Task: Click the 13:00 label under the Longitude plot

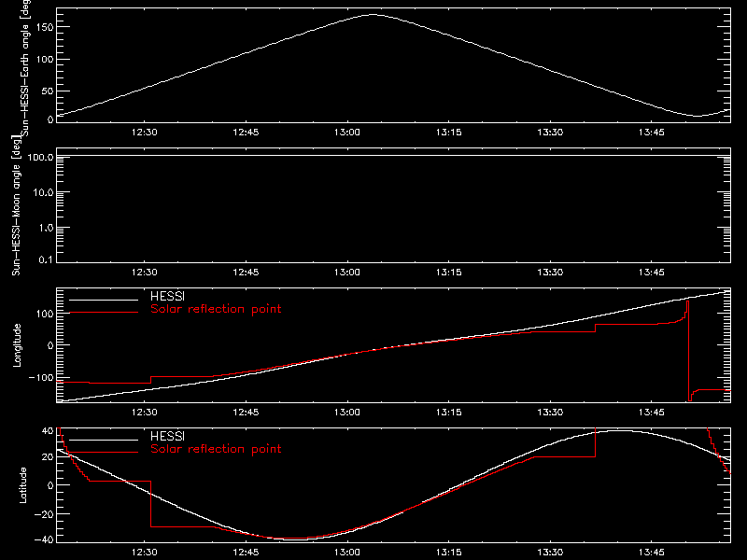Action: pos(347,412)
